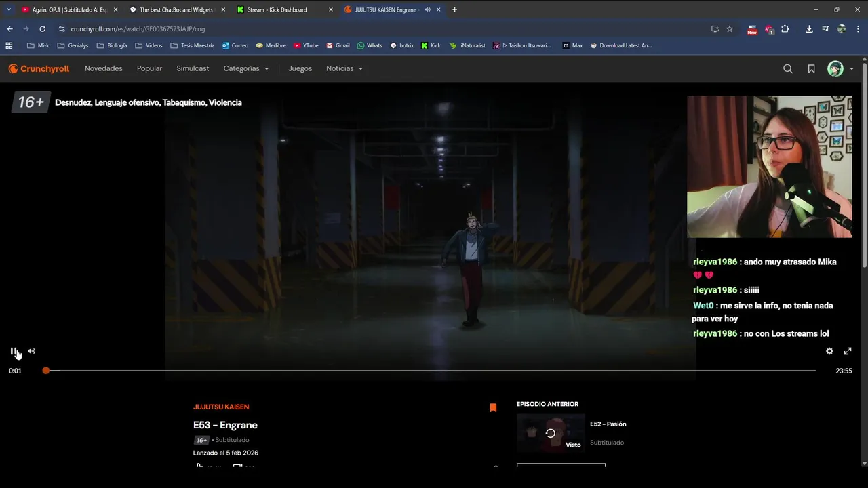The width and height of the screenshot is (868, 488).
Task: Toggle fullscreen on the video player
Action: coord(848,351)
